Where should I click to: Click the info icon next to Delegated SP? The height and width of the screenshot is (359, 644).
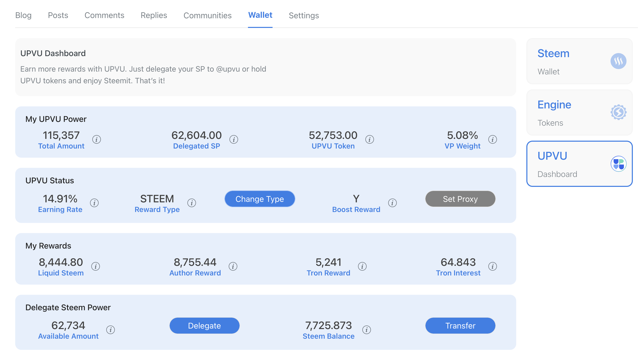pos(234,139)
